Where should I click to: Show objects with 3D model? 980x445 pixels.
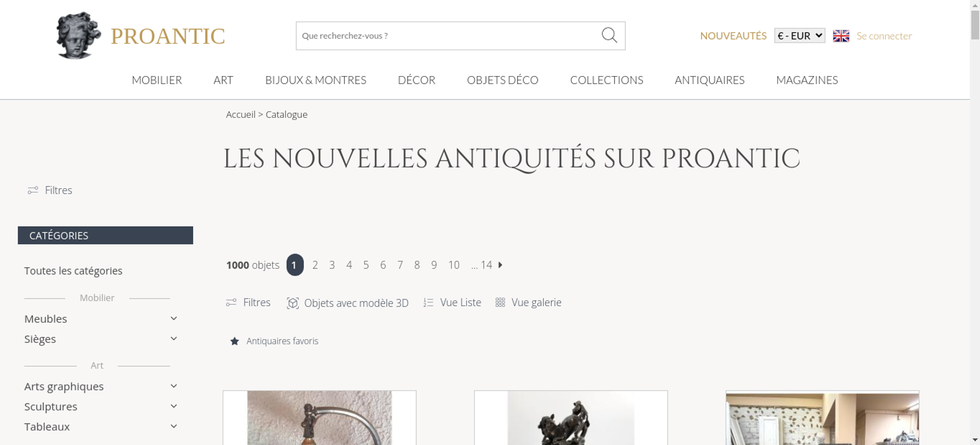(347, 303)
